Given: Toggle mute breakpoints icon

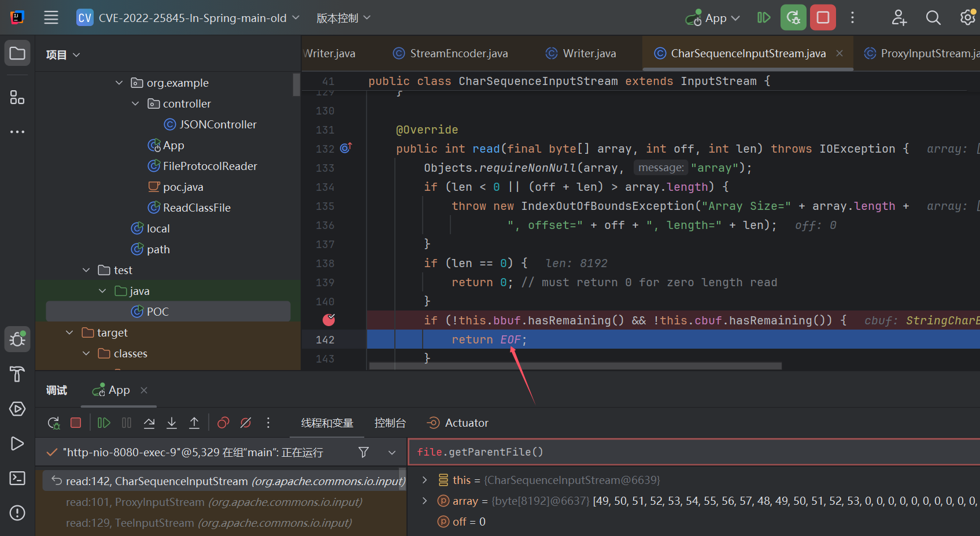Looking at the screenshot, I should pos(246,423).
